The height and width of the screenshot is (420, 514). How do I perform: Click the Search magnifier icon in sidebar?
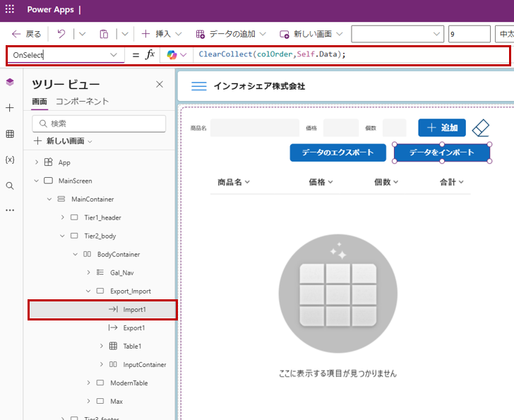10,186
